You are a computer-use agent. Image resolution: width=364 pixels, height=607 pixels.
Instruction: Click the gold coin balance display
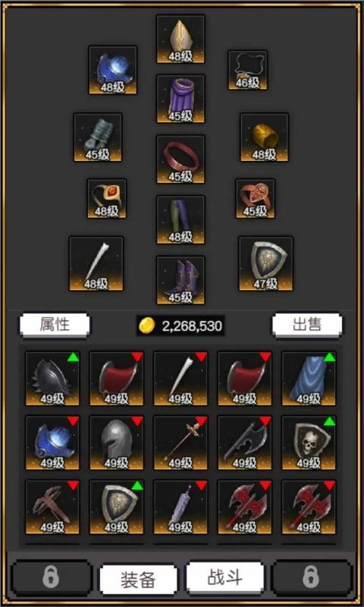tap(180, 326)
